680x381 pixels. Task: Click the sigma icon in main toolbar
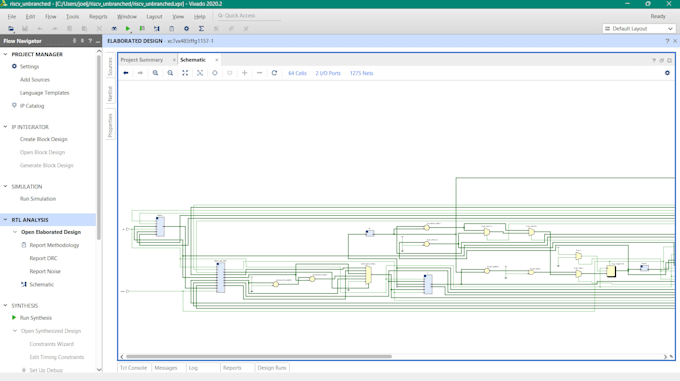click(201, 29)
